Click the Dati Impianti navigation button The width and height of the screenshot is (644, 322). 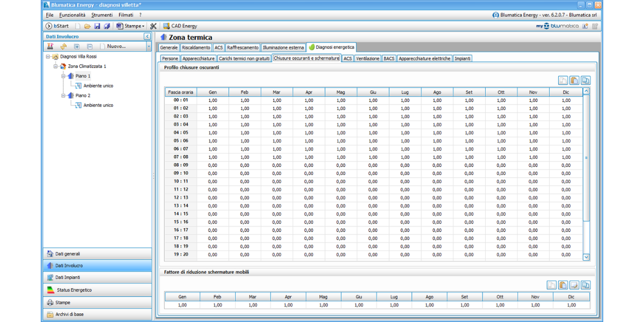(x=68, y=277)
